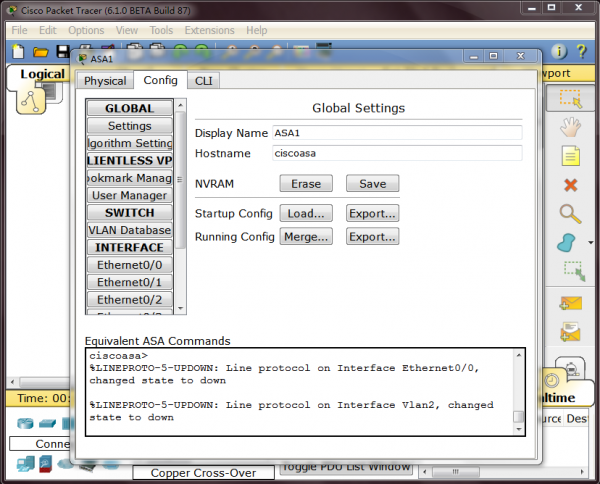600x484 pixels.
Task: Open the User Manager page
Action: 129,196
